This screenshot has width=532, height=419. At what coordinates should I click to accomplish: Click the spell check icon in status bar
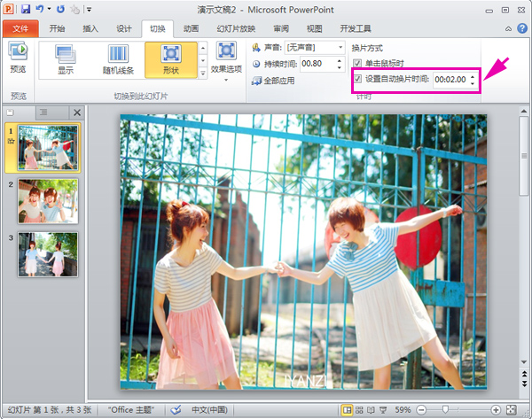point(176,410)
